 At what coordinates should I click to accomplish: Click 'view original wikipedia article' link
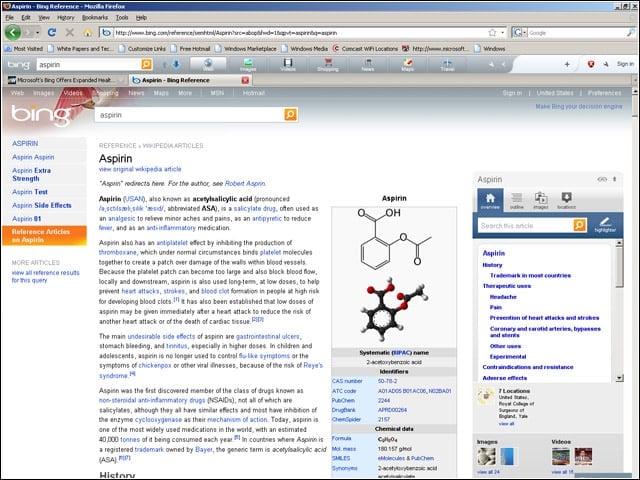point(140,169)
